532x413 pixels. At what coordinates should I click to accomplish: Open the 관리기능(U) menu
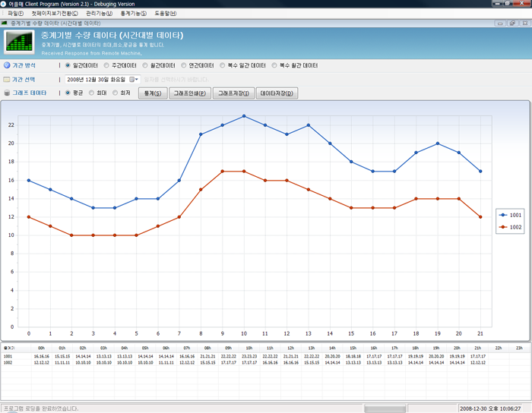[x=99, y=13]
